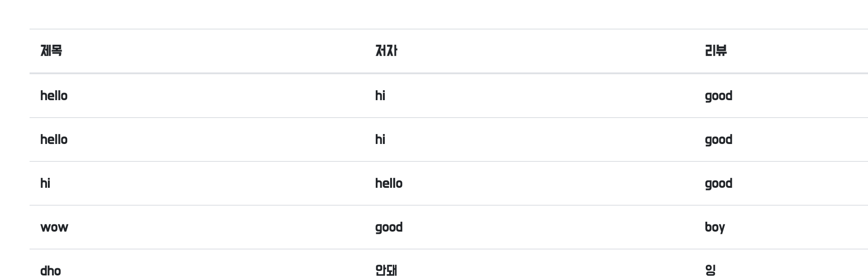The image size is (868, 279).
Task: Select 'good' review in first data row
Action: tap(718, 96)
